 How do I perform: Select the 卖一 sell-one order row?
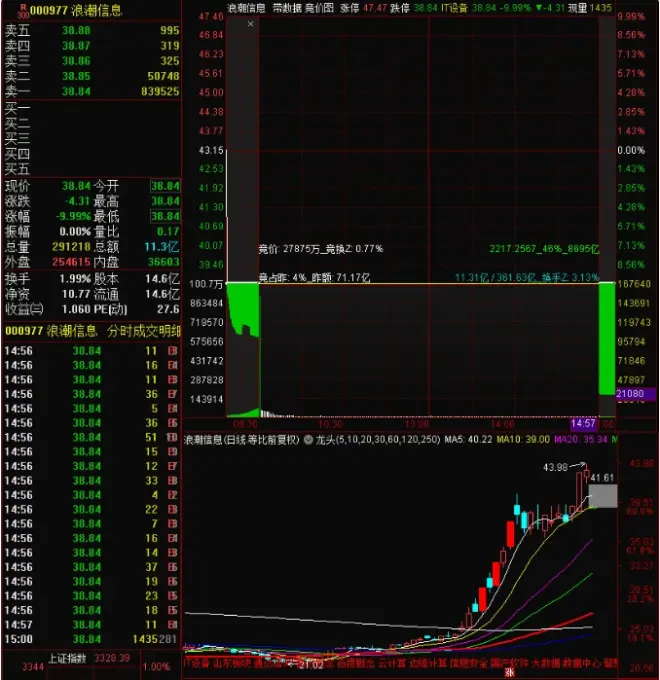[x=90, y=90]
